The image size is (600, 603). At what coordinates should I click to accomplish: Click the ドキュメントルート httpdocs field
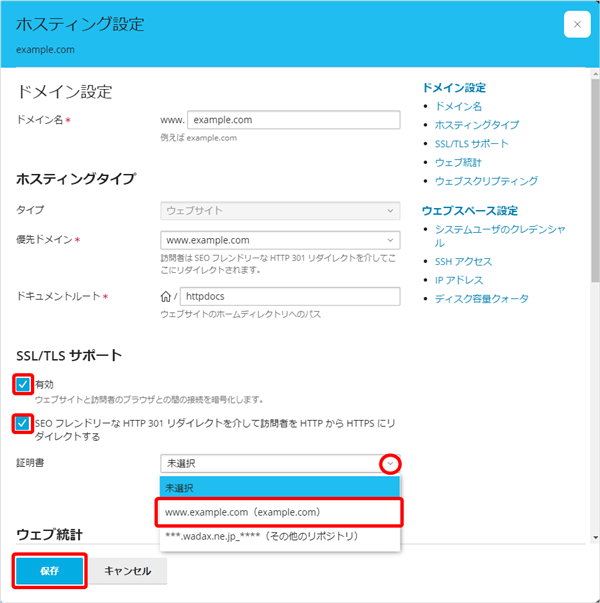point(290,297)
